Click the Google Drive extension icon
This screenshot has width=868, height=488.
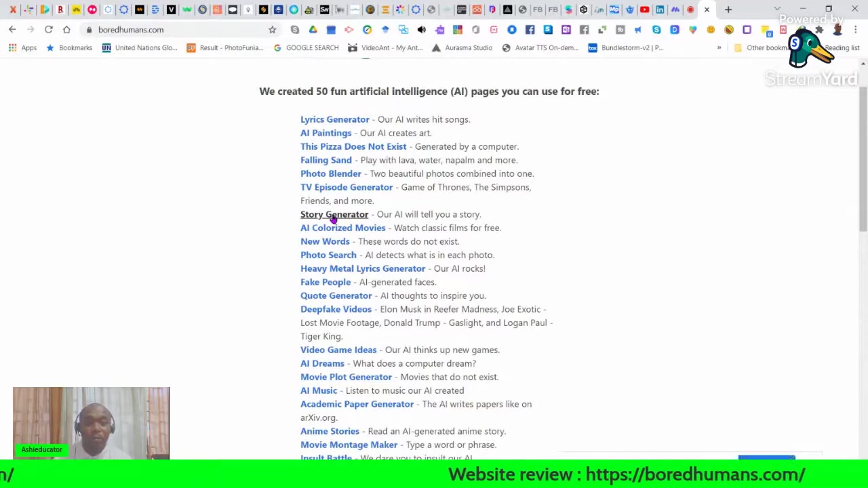click(x=313, y=30)
